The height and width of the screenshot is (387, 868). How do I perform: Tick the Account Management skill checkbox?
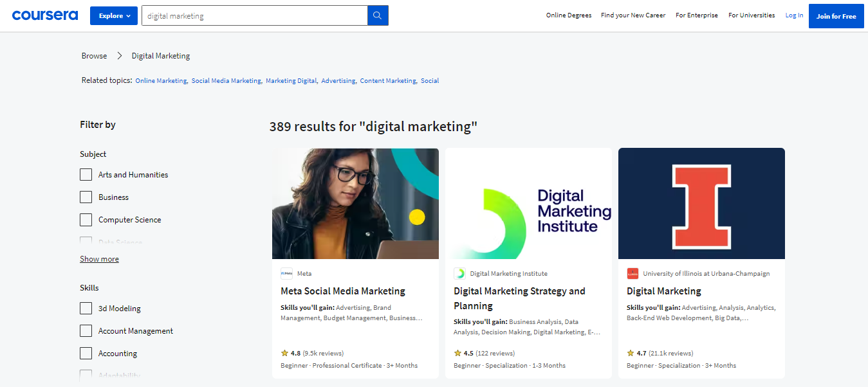pos(86,331)
